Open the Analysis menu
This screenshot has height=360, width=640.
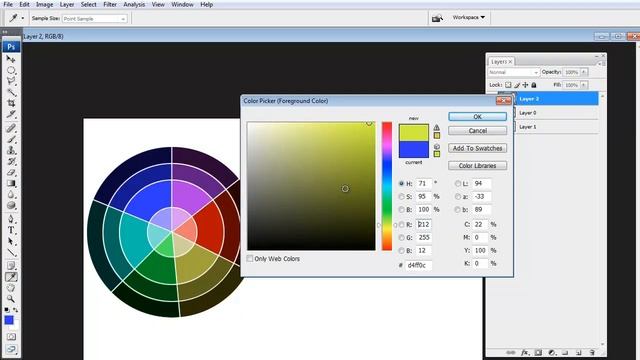[x=134, y=4]
